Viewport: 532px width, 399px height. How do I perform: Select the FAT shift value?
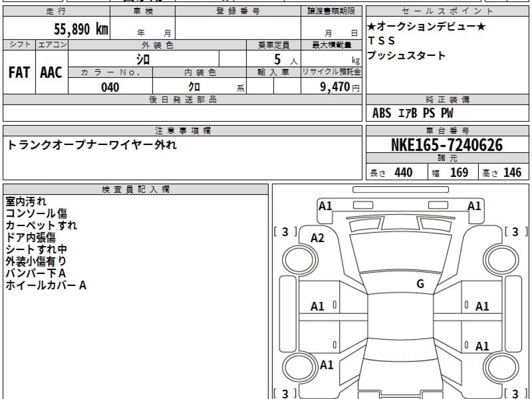tap(20, 73)
